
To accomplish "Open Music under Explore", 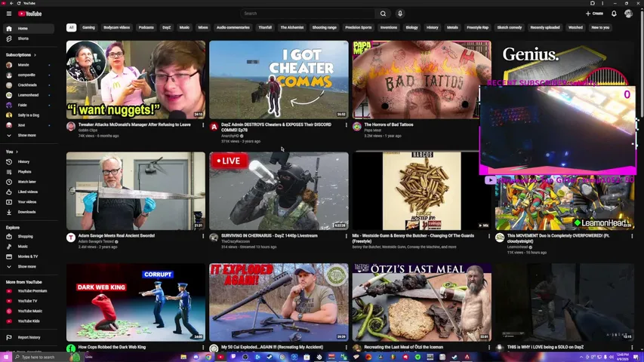I will pyautogui.click(x=29, y=247).
